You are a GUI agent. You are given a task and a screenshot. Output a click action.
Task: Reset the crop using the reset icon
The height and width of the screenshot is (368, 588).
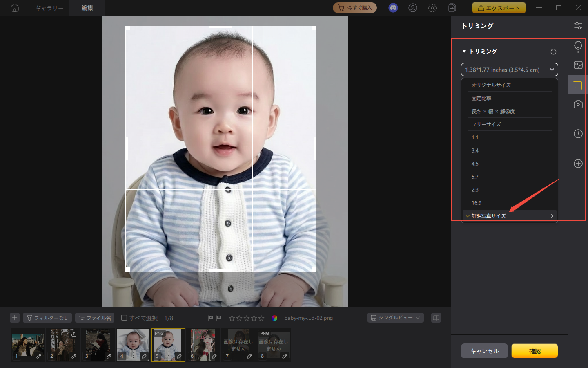(553, 52)
